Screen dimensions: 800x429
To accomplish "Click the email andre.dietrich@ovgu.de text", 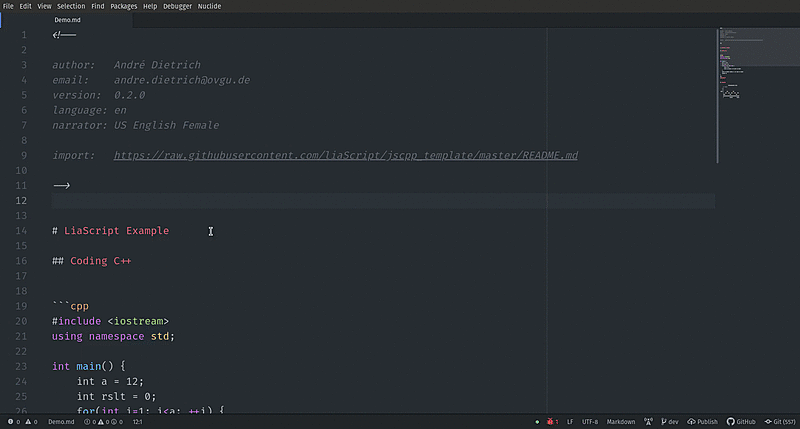I will click(x=182, y=80).
